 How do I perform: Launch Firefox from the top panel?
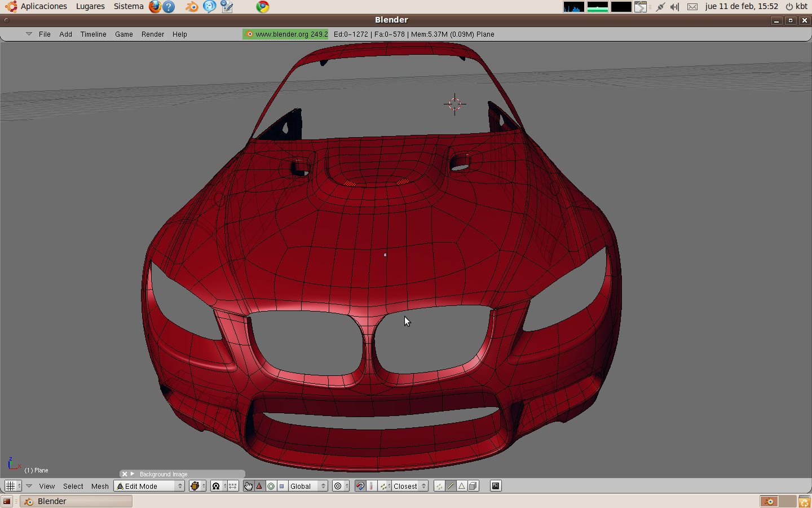pos(155,7)
